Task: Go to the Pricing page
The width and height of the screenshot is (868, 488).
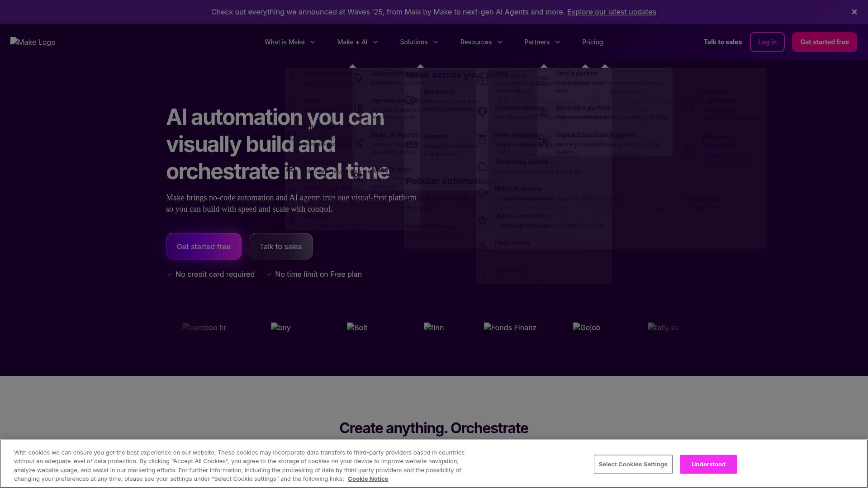Action: point(592,42)
